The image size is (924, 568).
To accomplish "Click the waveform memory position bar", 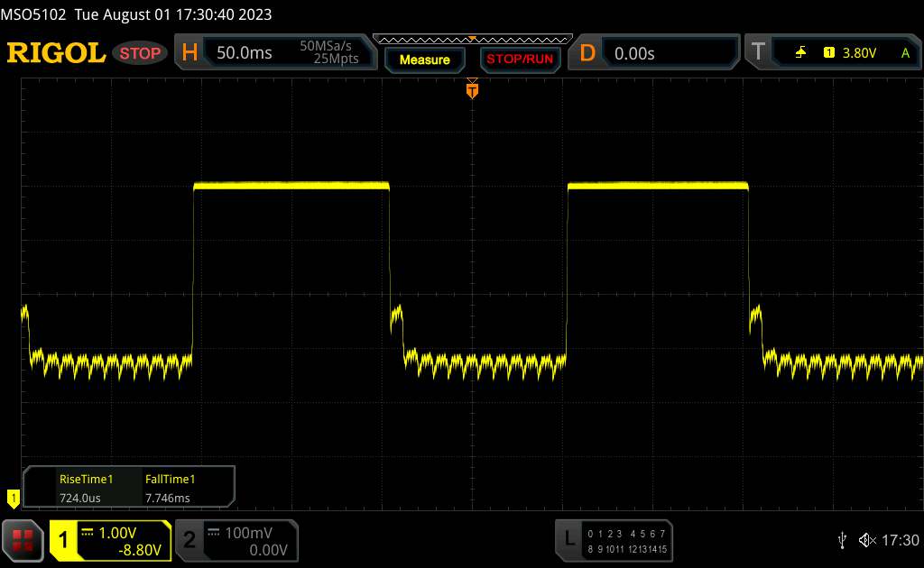I will click(472, 39).
